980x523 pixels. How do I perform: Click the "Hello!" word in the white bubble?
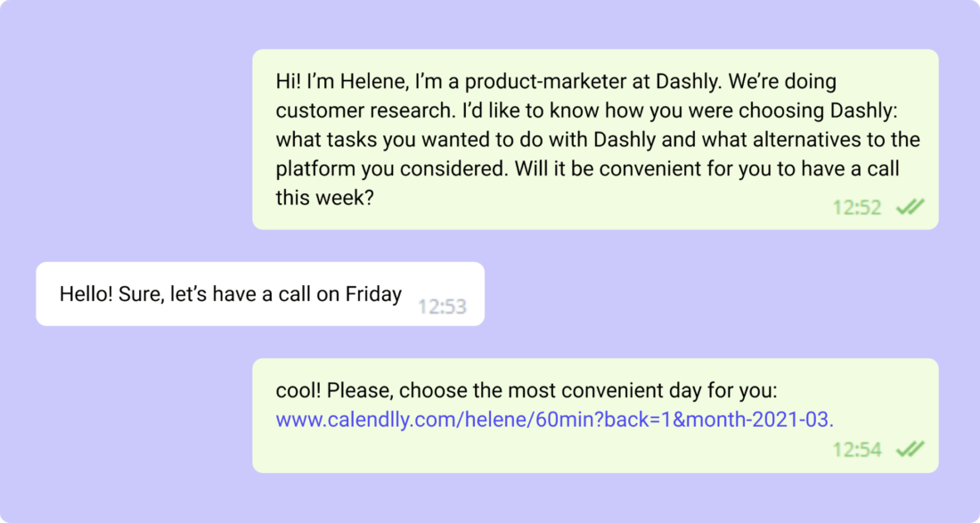point(86,294)
